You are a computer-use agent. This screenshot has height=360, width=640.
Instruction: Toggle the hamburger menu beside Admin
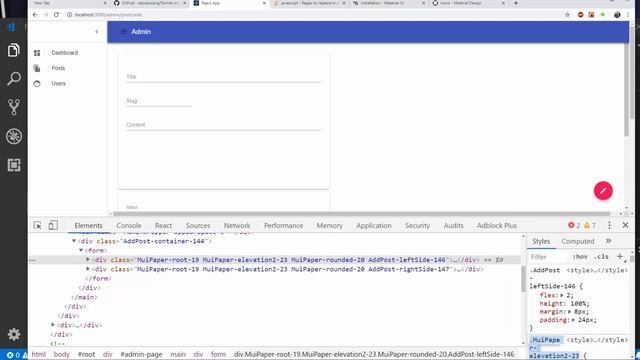click(x=123, y=31)
